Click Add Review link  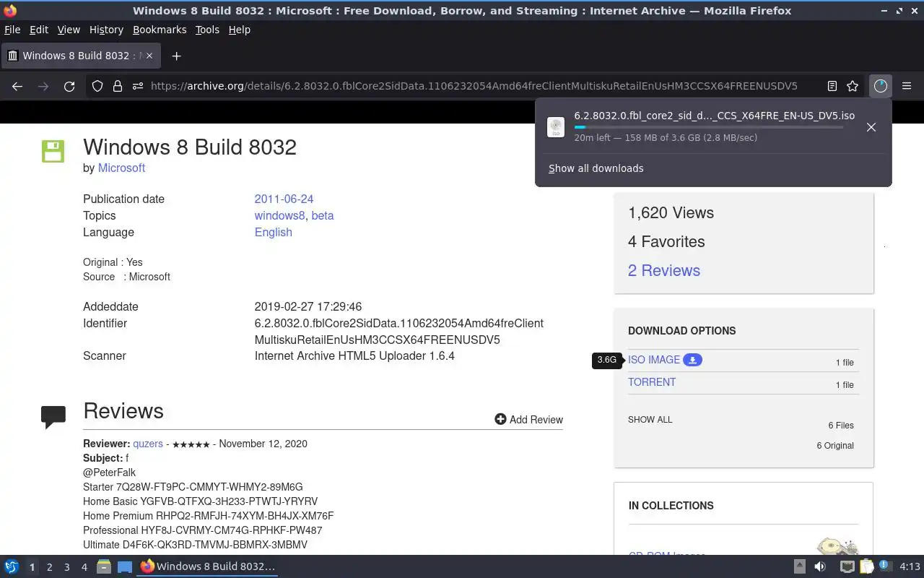coord(536,419)
